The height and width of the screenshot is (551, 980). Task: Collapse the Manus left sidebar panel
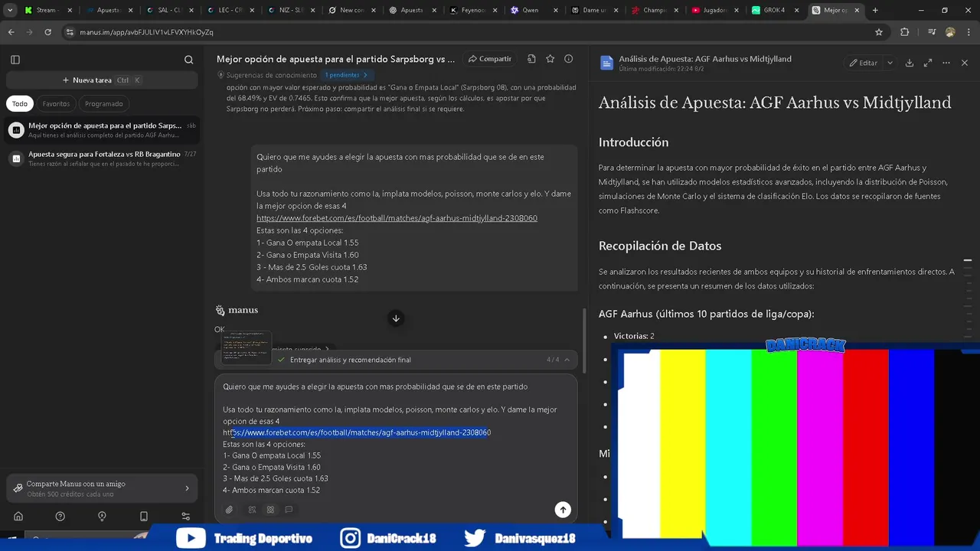(x=15, y=60)
